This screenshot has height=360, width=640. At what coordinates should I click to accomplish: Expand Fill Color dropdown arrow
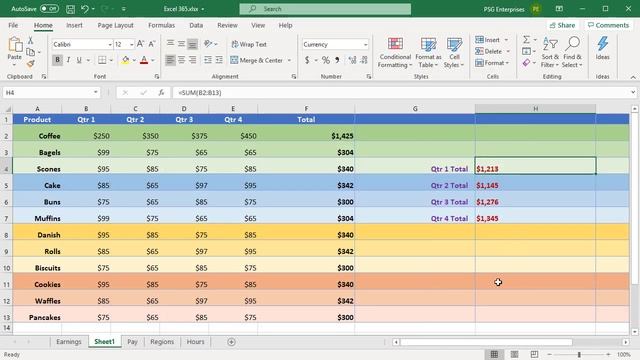coord(134,60)
